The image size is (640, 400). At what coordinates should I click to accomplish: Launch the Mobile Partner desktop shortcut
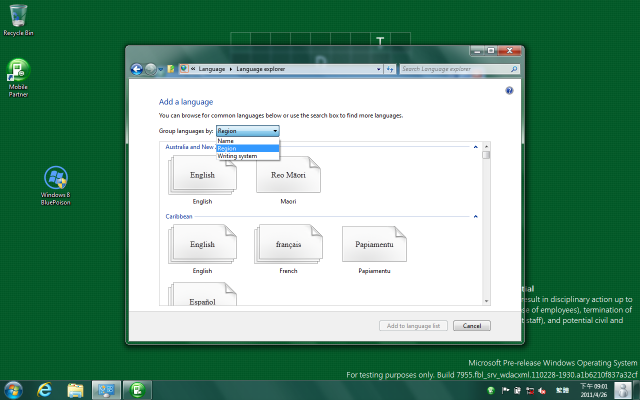tap(18, 78)
